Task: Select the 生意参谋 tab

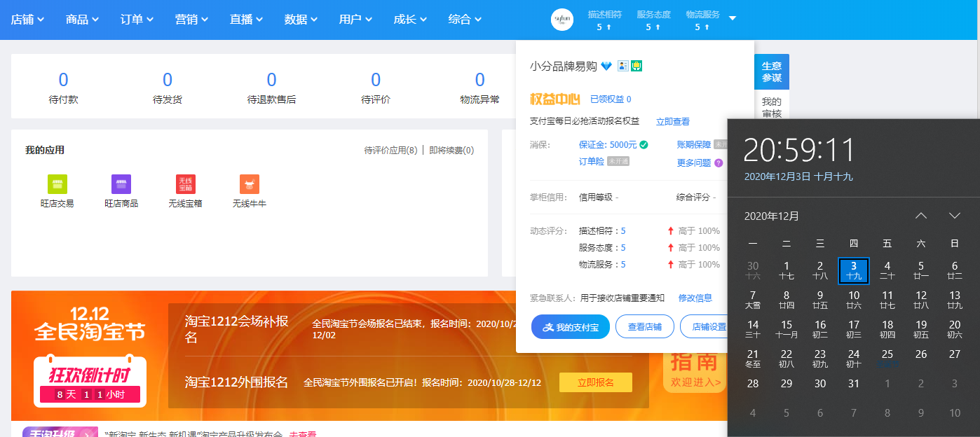Action: pyautogui.click(x=772, y=71)
